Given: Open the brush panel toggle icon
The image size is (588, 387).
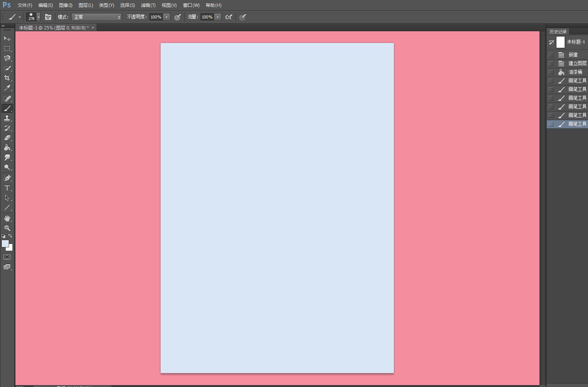Looking at the screenshot, I should point(48,17).
